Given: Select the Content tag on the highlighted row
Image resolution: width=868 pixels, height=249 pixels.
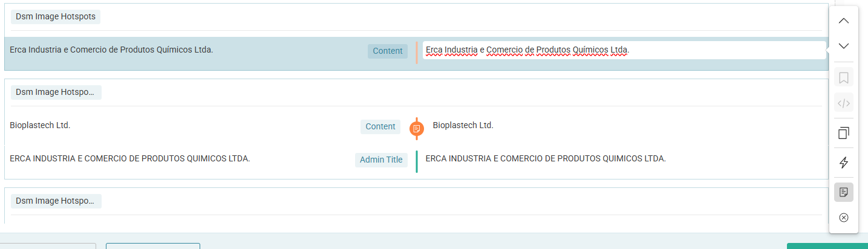Looking at the screenshot, I should [x=387, y=51].
